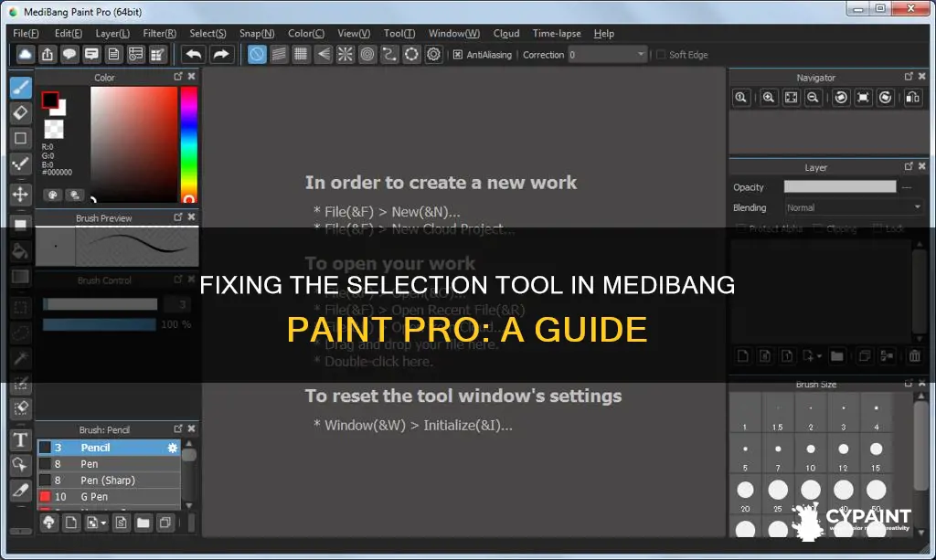Click the export/share icon in top toolbar
Viewport: 936px width, 560px height.
point(48,54)
